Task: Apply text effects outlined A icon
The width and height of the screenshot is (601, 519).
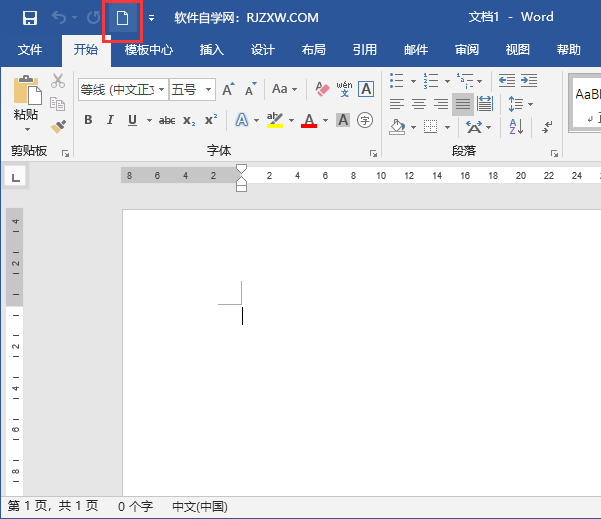Action: click(x=242, y=120)
